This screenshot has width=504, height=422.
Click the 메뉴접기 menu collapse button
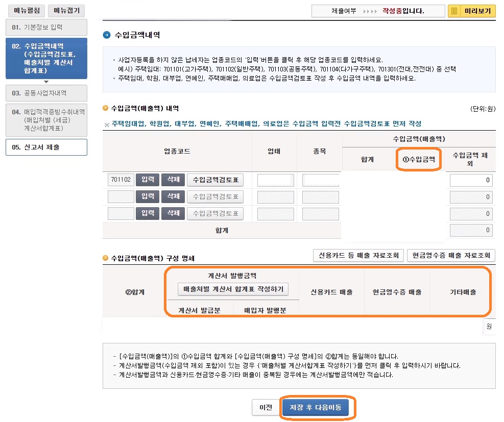tap(66, 11)
